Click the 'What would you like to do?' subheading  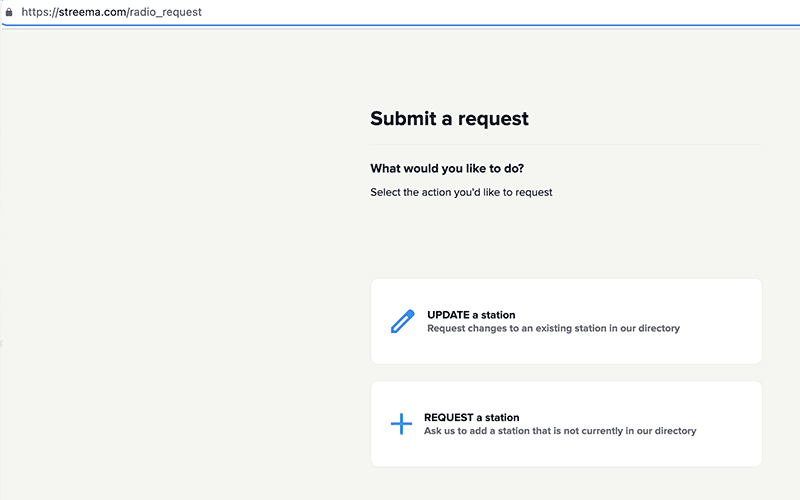(x=447, y=168)
